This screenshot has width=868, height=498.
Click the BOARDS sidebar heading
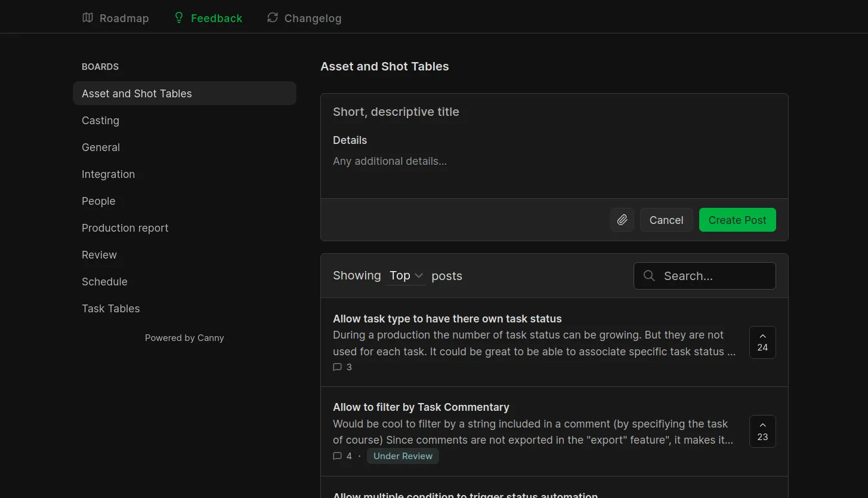100,67
